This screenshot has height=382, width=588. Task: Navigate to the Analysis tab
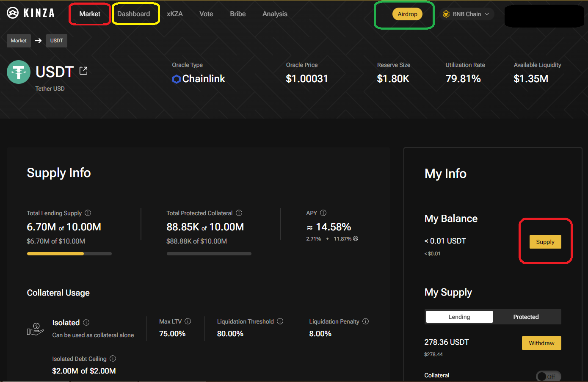(275, 14)
